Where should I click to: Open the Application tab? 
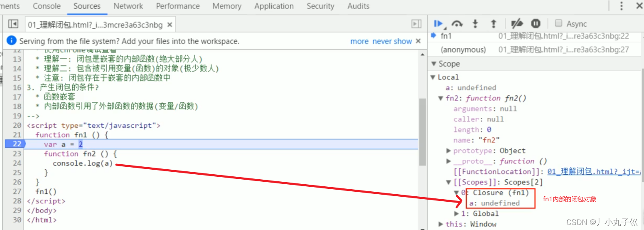(x=274, y=6)
